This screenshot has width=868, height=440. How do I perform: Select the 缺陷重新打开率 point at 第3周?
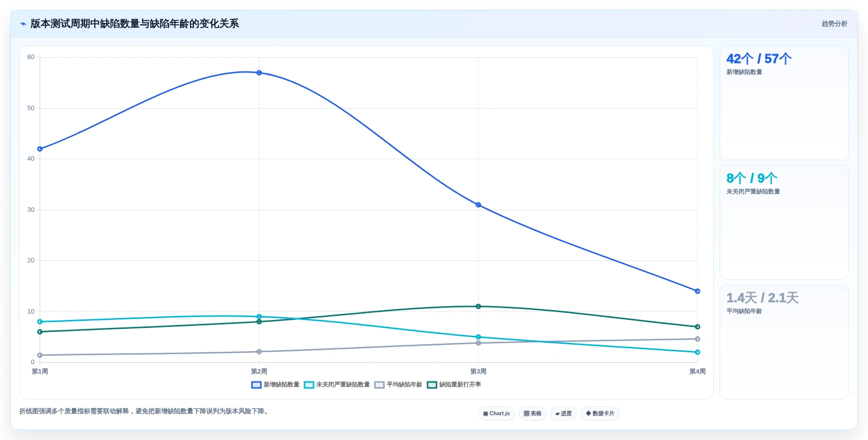click(x=478, y=307)
